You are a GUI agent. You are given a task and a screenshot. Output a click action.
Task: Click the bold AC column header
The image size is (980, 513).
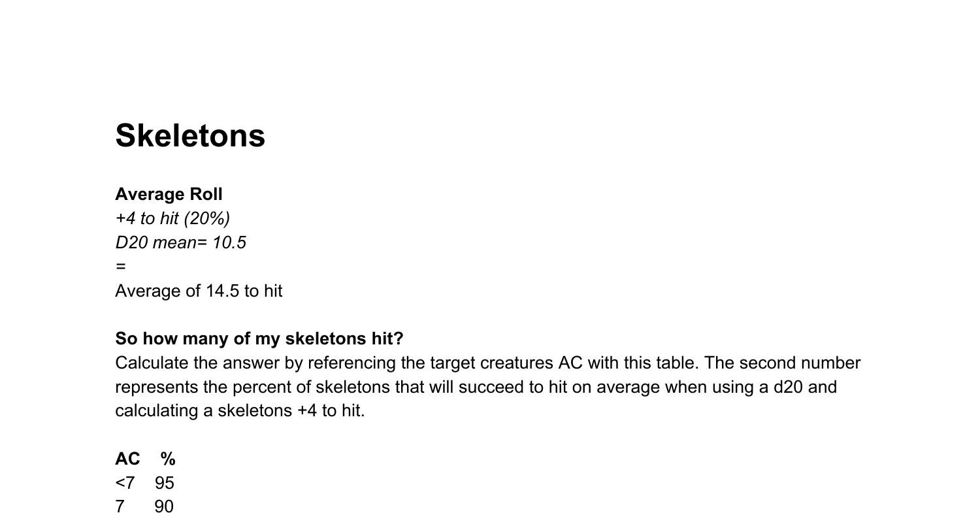click(x=127, y=459)
